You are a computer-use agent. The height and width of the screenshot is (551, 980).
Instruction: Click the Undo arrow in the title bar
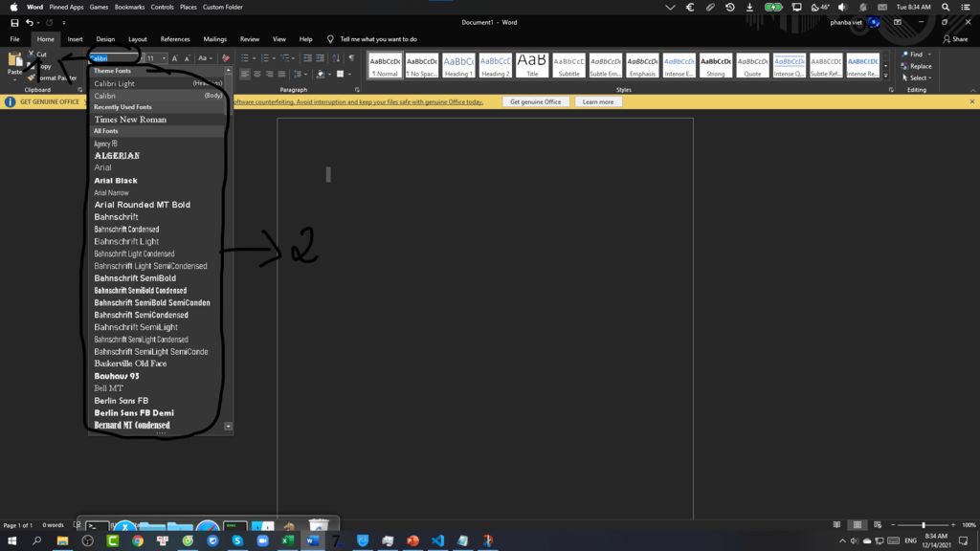coord(29,23)
